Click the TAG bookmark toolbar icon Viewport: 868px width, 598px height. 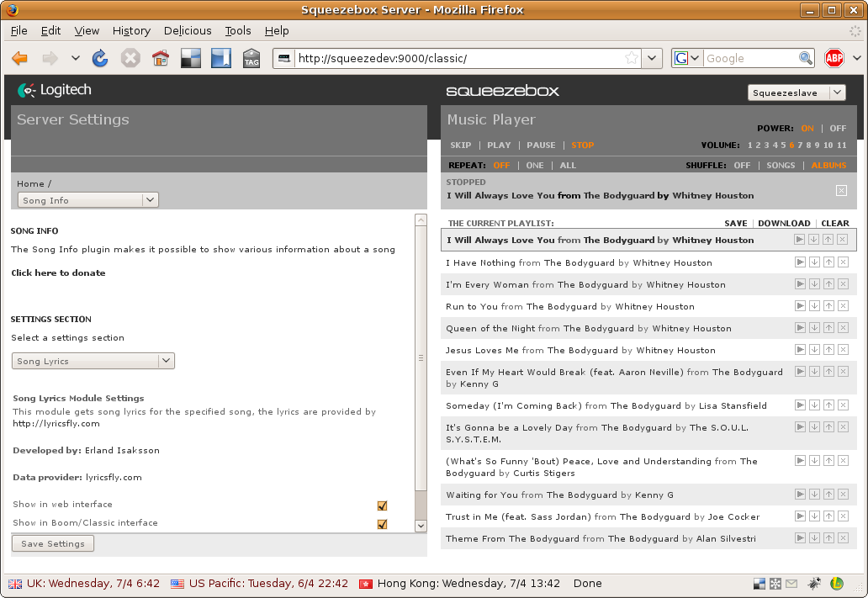pyautogui.click(x=251, y=58)
